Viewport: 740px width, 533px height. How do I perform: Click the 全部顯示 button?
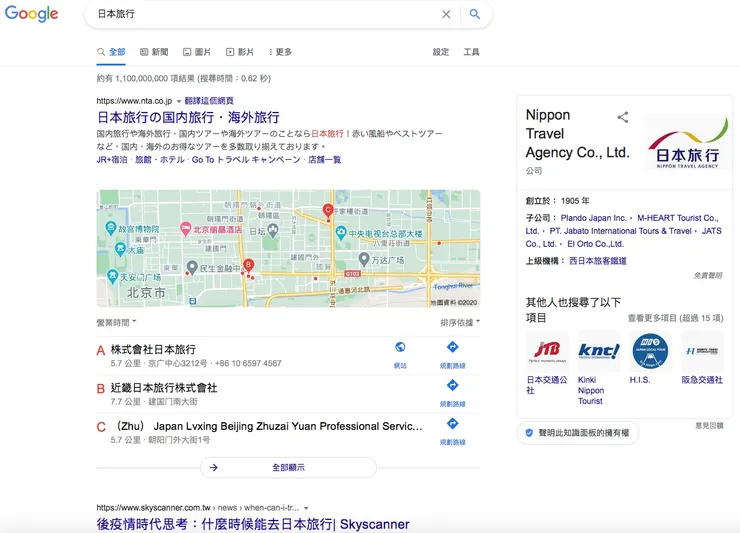coord(288,467)
